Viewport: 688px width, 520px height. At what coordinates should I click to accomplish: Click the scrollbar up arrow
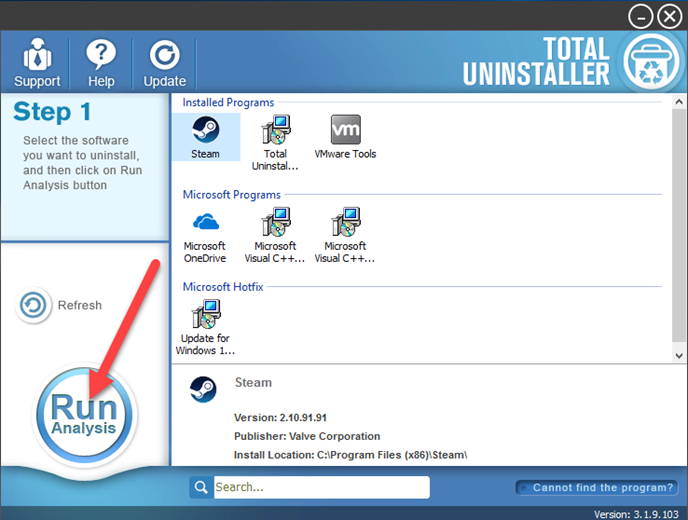pos(679,102)
